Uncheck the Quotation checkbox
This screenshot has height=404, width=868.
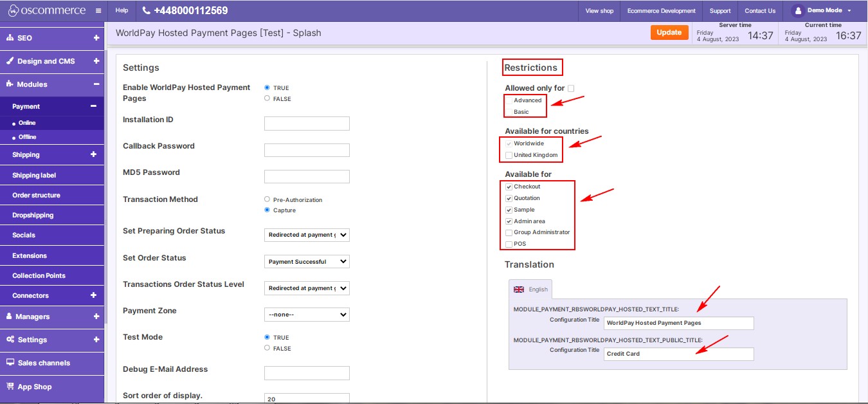[509, 198]
